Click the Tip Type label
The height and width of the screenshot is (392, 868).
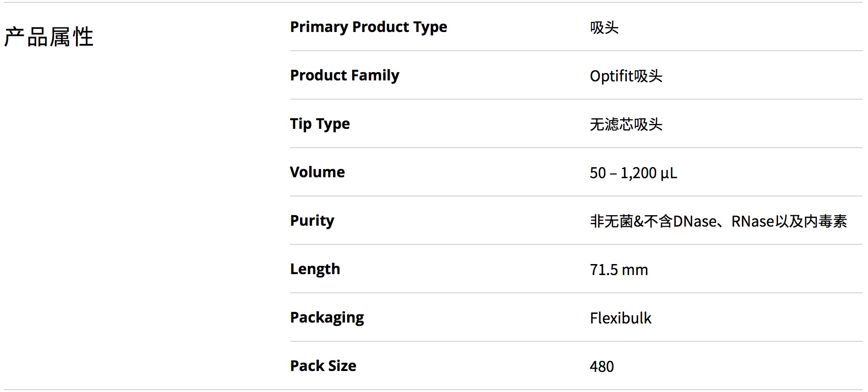coord(320,124)
